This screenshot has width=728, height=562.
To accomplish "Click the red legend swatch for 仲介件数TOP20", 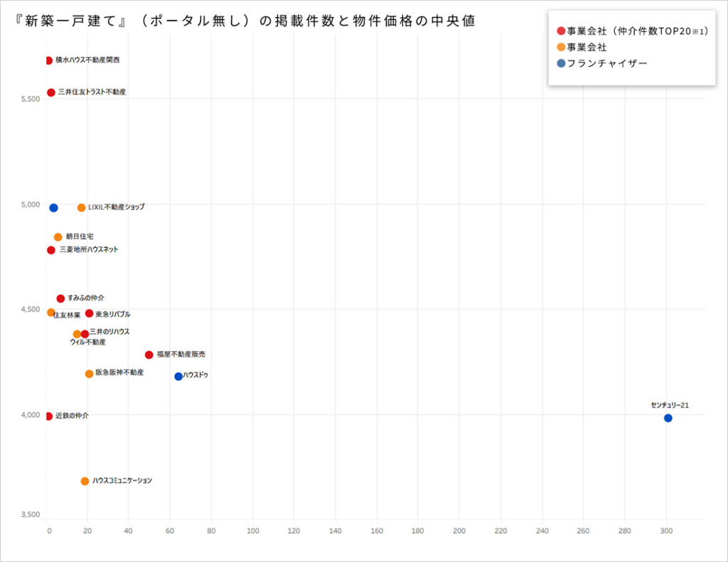I will click(561, 31).
